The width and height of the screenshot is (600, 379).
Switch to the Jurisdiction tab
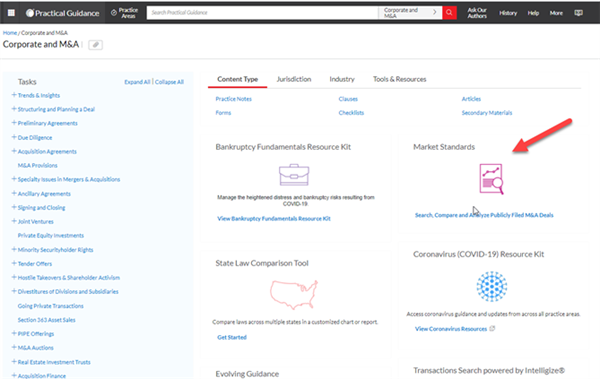[294, 79]
